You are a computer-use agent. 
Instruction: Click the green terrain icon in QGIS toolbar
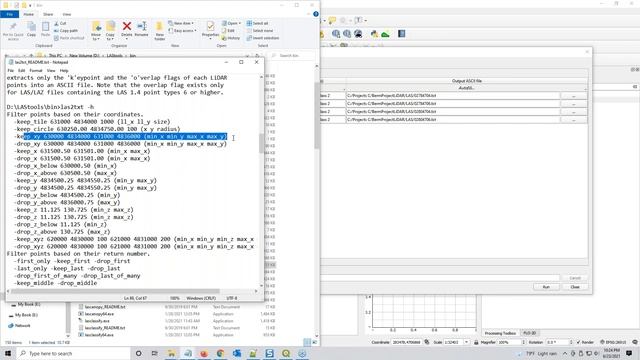pos(385,34)
